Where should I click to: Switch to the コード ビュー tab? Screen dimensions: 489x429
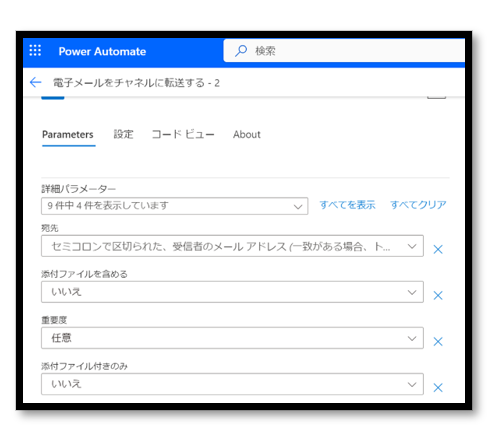pyautogui.click(x=183, y=134)
